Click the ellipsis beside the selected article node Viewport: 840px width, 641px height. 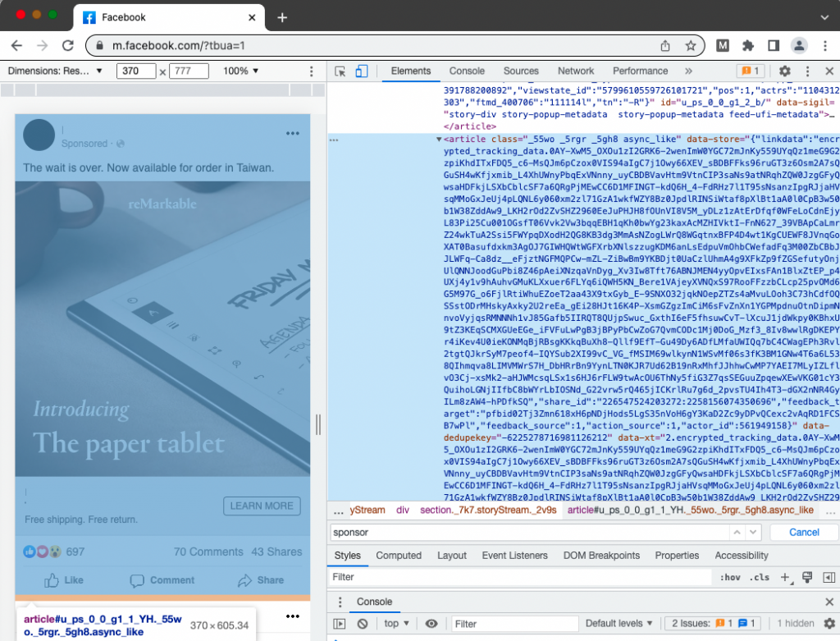click(334, 140)
